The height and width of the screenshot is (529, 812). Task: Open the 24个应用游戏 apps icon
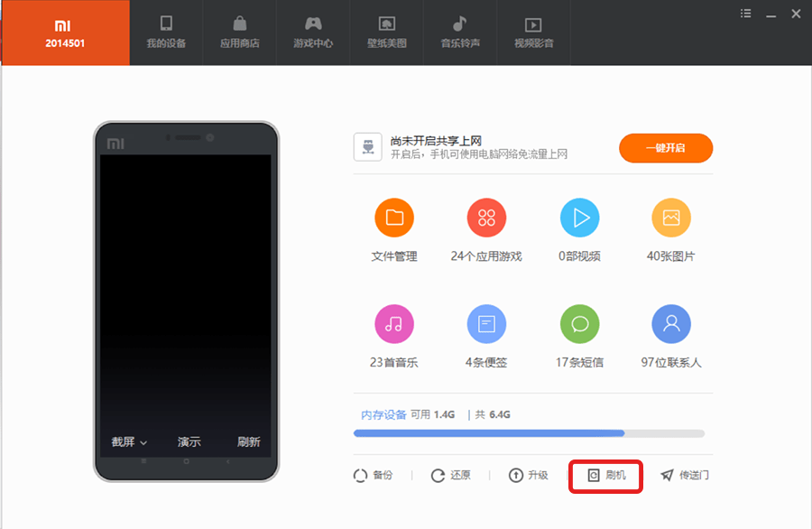[x=486, y=218]
